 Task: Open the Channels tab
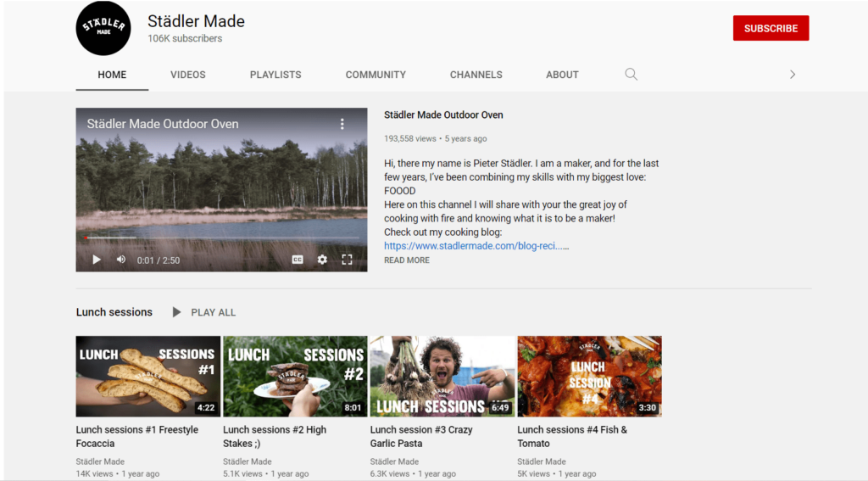pos(476,75)
